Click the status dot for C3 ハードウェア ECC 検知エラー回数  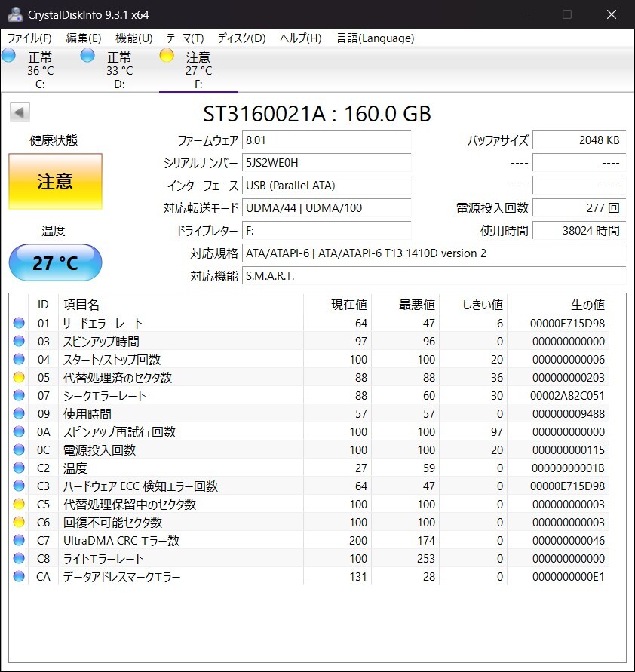(x=19, y=486)
